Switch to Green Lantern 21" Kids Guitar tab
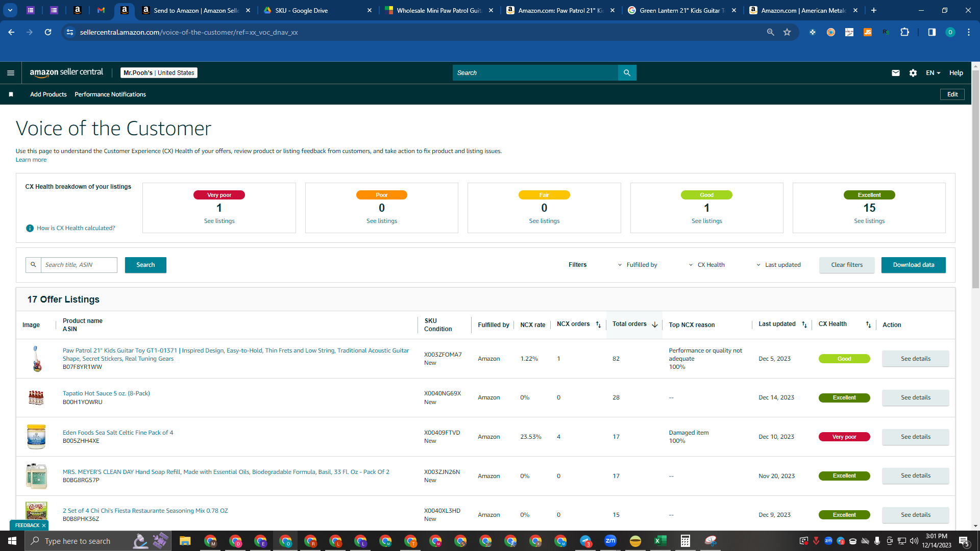 pyautogui.click(x=682, y=10)
